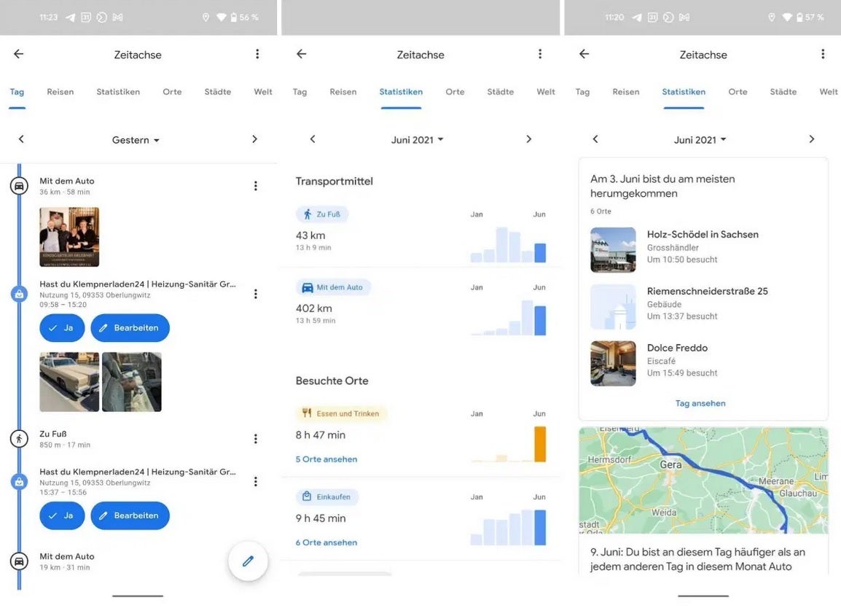Open options for 36 km car trip
This screenshot has width=841, height=616.
[255, 186]
